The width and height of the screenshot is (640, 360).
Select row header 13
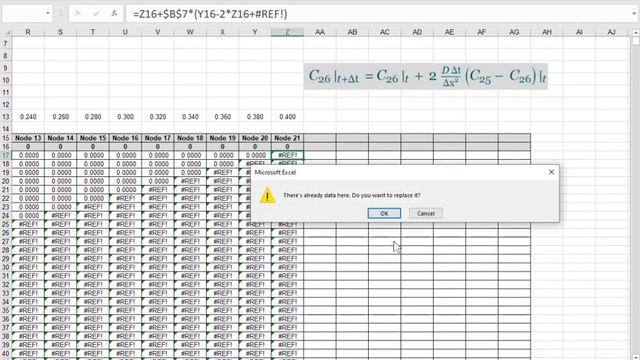tap(6, 117)
